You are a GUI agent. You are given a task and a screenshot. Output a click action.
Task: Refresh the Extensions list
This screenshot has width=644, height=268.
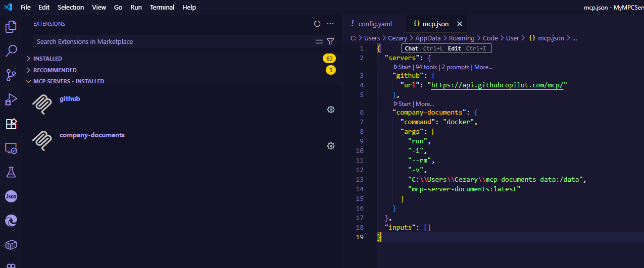pos(317,24)
